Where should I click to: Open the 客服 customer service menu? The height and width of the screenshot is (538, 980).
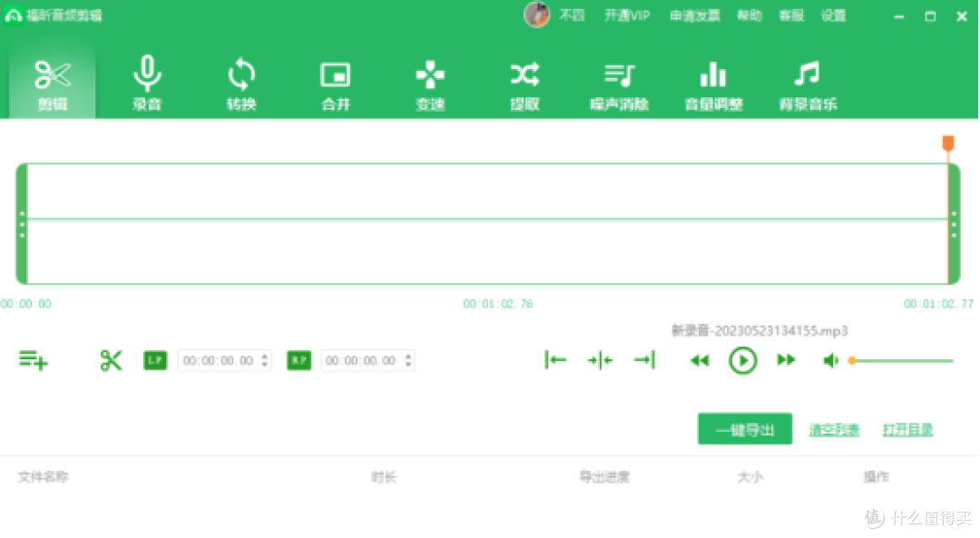tap(791, 15)
